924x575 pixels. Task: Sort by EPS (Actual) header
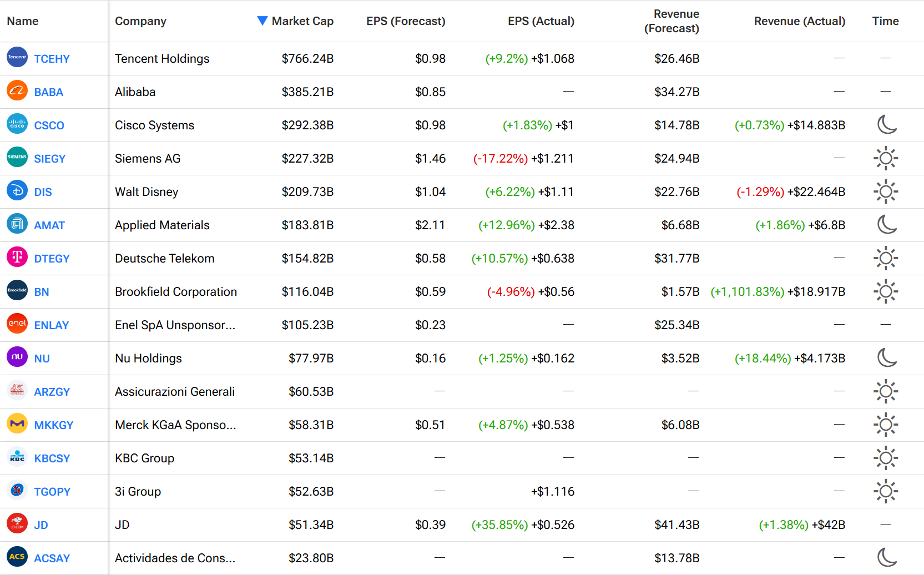[541, 21]
